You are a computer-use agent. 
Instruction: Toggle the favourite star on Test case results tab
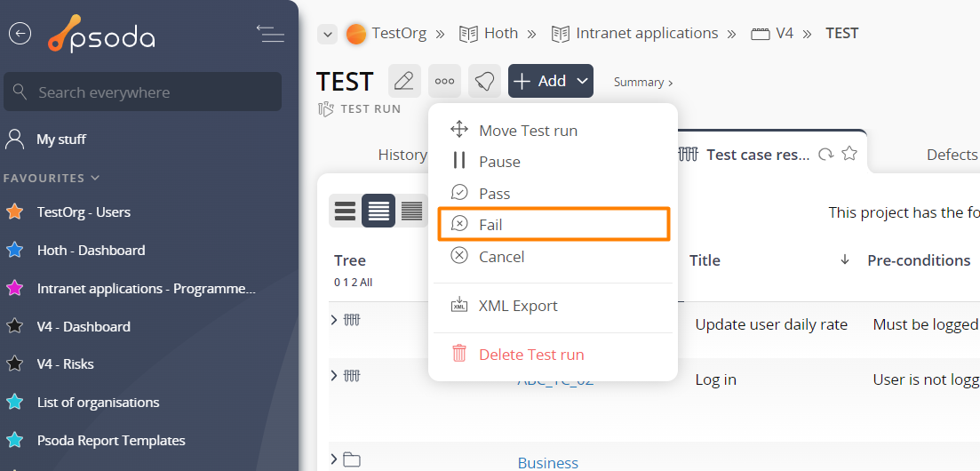pyautogui.click(x=849, y=154)
